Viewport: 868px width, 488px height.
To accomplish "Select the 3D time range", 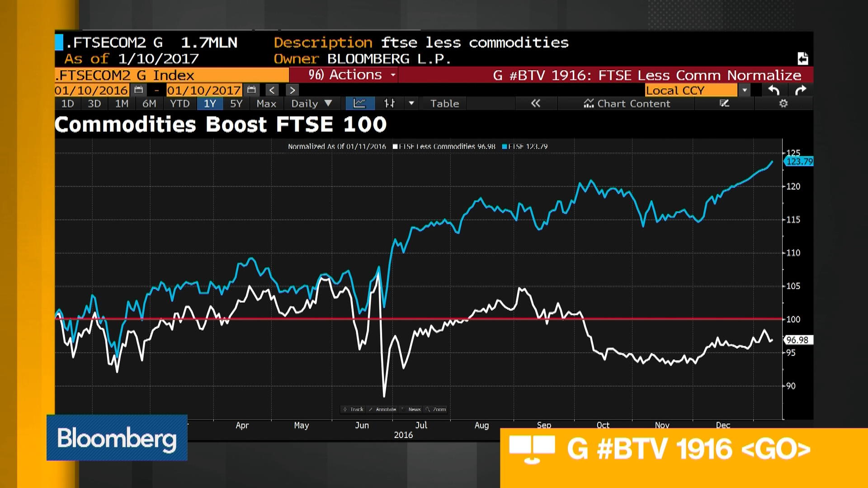I will (x=94, y=103).
